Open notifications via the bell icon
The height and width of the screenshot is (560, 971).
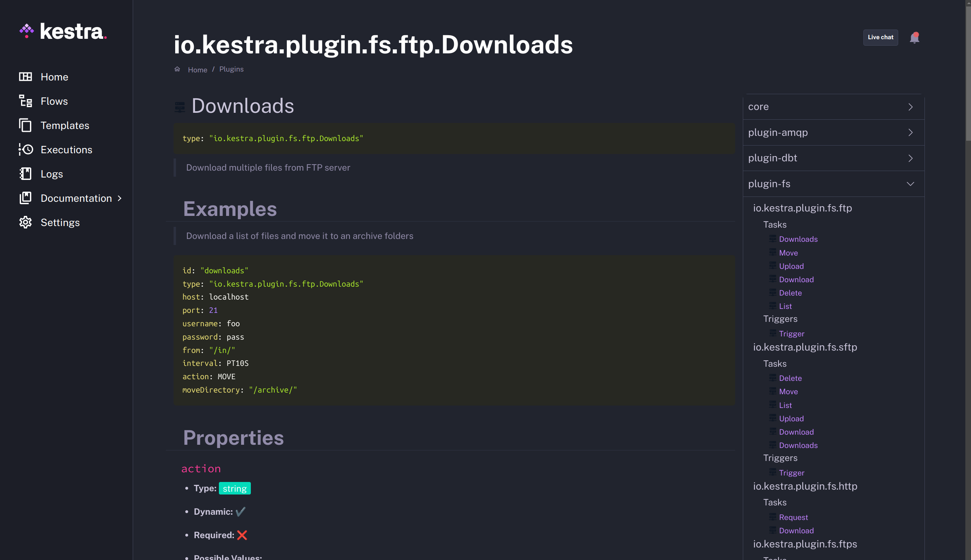coord(914,37)
